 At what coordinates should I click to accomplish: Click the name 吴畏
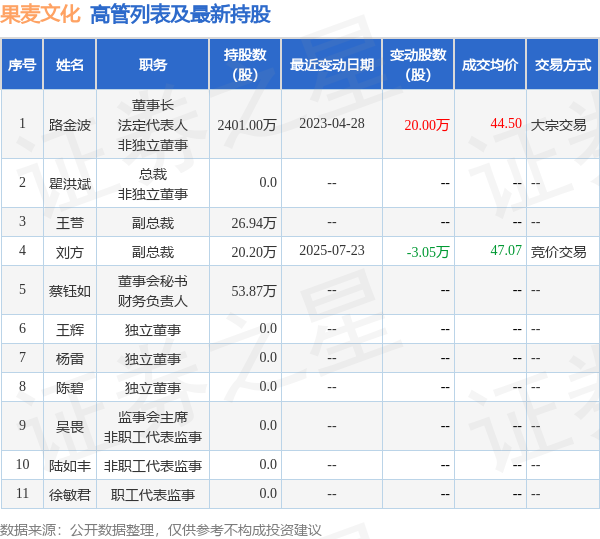point(70,427)
